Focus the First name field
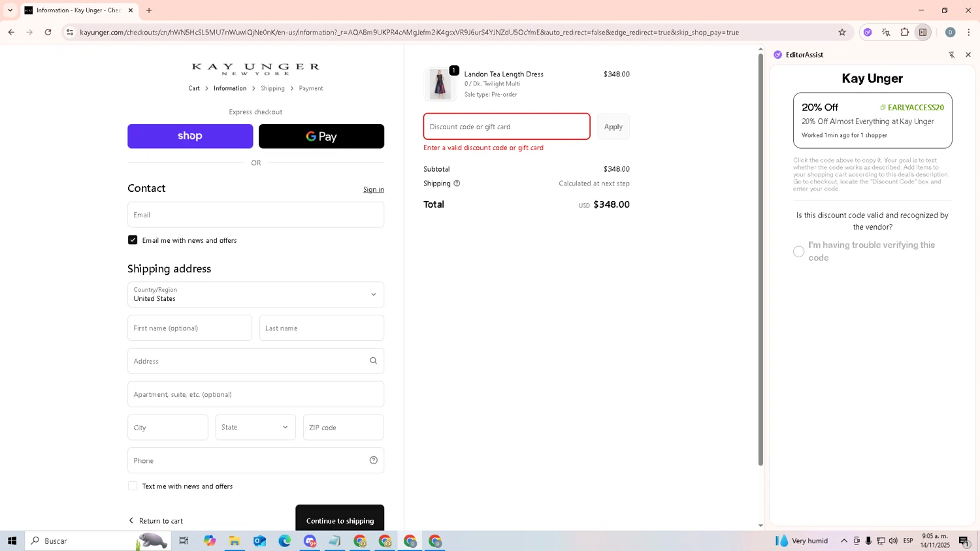The width and height of the screenshot is (980, 551). pos(189,328)
